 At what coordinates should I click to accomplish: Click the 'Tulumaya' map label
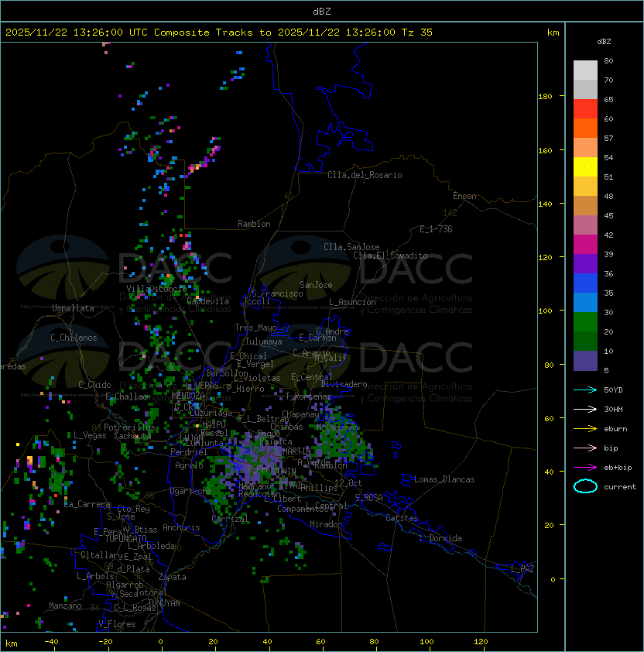(x=264, y=341)
